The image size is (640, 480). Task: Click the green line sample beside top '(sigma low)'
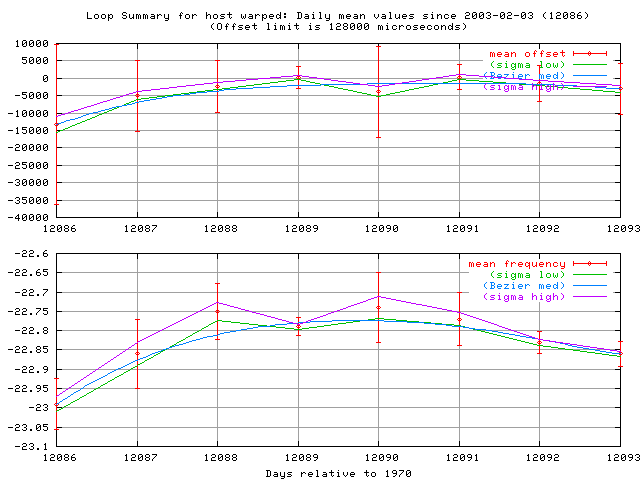[590, 65]
